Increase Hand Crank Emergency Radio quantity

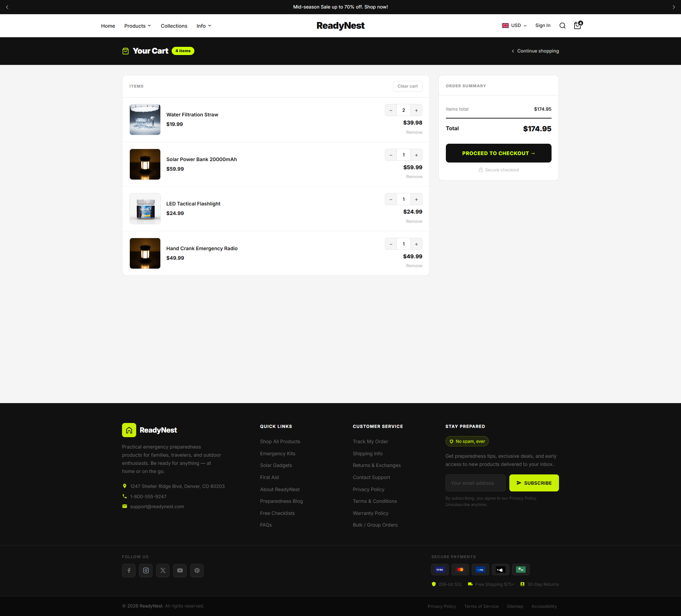point(416,244)
